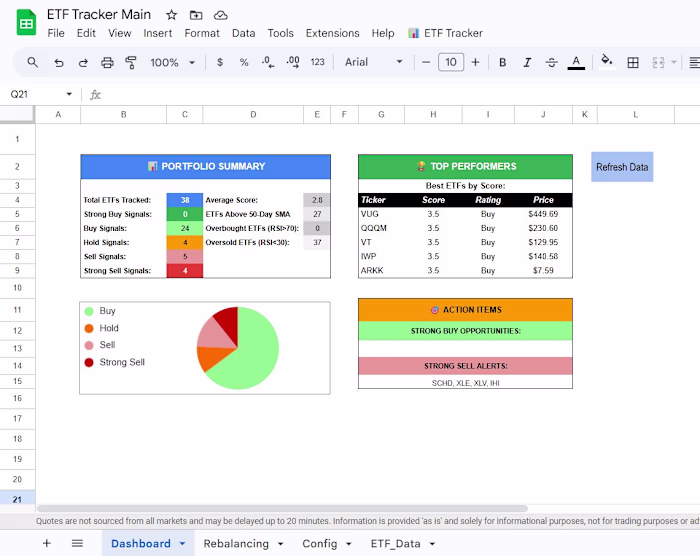Screen dimensions: 700x556
Task: Open the Google Sheets home icon
Action: (x=26, y=22)
